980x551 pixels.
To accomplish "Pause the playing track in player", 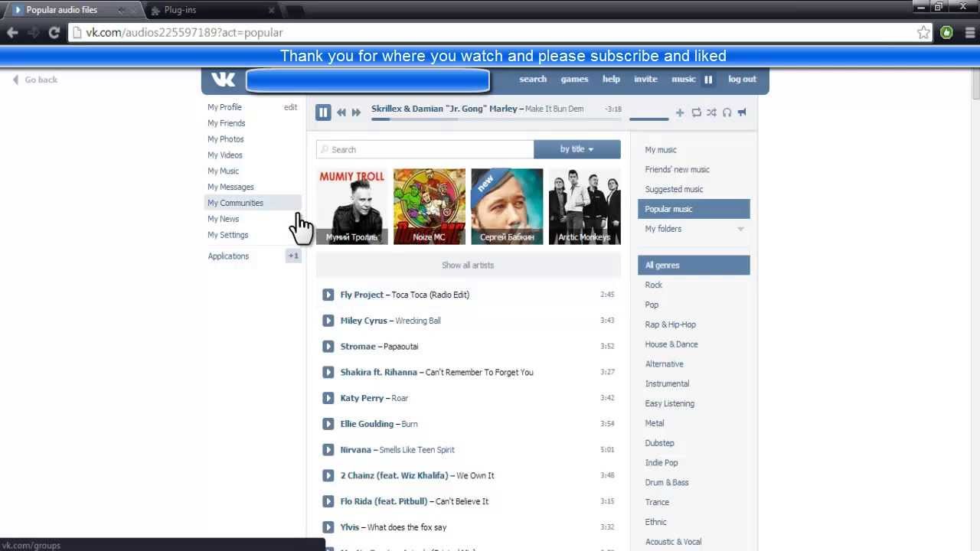I will pos(323,112).
